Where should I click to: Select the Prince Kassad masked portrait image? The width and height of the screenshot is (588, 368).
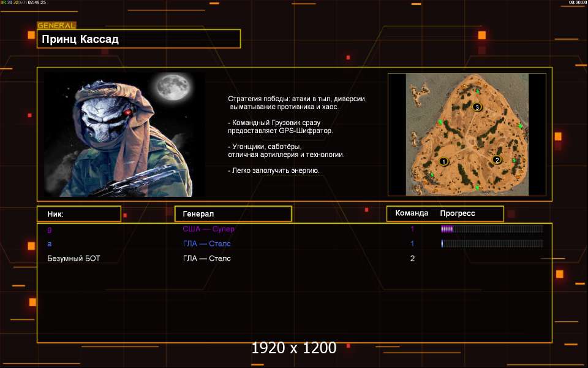124,134
